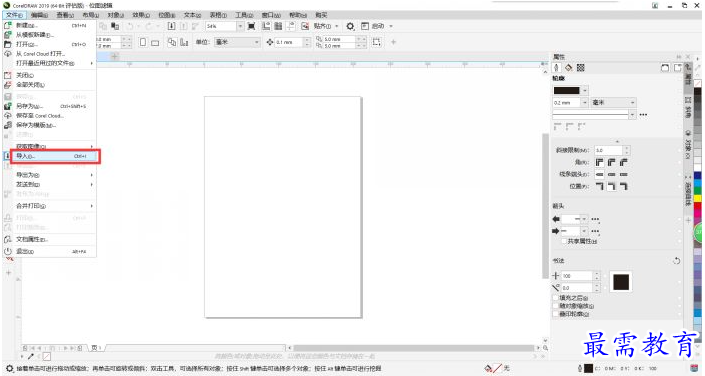The image size is (705, 376).
Task: Click the Save as Template icon in File menu
Action: coord(8,125)
